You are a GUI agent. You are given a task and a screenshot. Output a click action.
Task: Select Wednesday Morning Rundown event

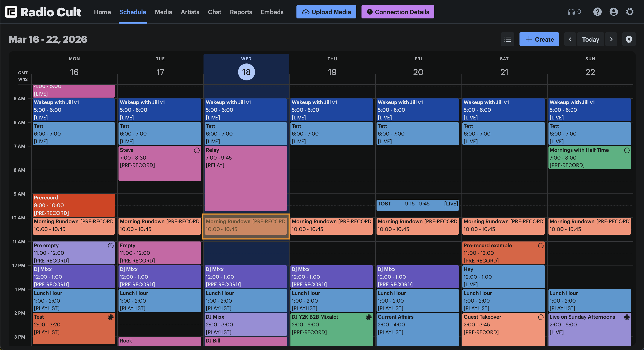pyautogui.click(x=246, y=226)
